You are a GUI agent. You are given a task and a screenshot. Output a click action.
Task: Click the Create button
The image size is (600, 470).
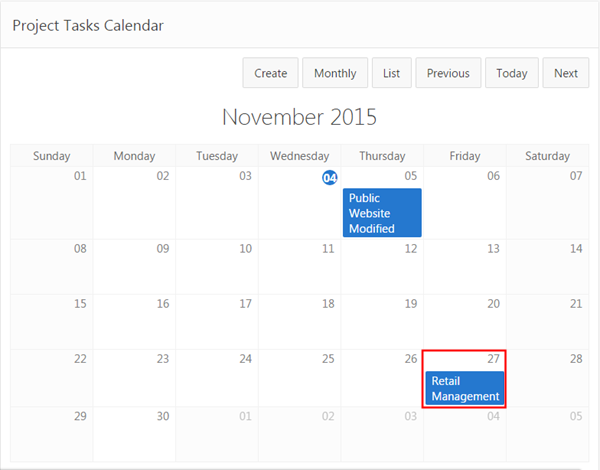click(x=270, y=73)
